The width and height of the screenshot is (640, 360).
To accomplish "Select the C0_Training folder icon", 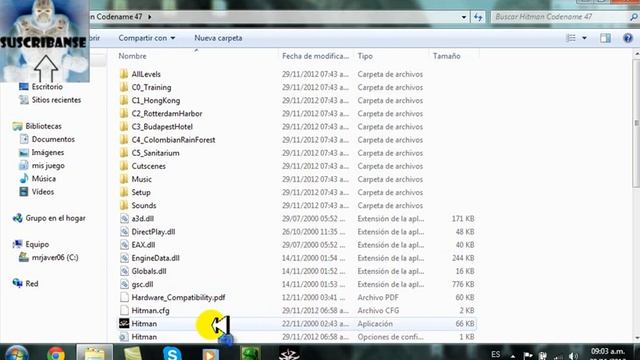I will [124, 87].
